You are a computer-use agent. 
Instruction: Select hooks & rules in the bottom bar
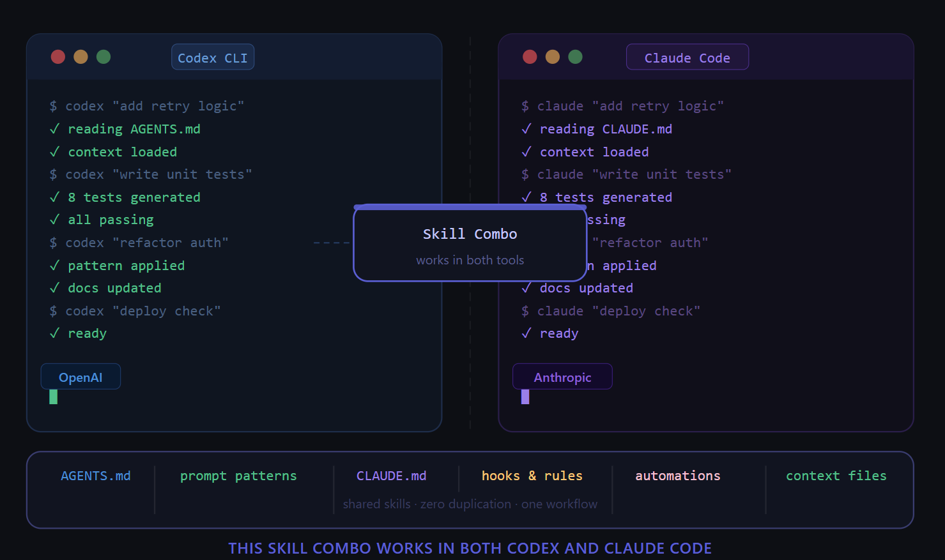532,476
